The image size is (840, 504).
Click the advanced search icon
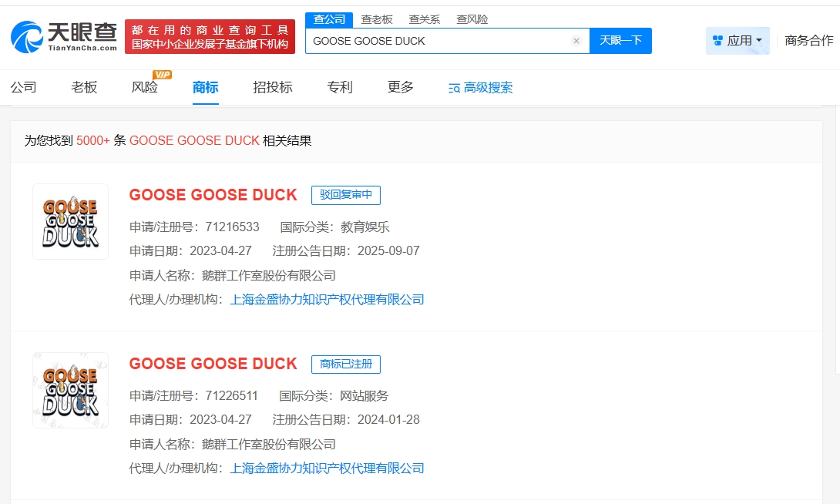point(455,88)
